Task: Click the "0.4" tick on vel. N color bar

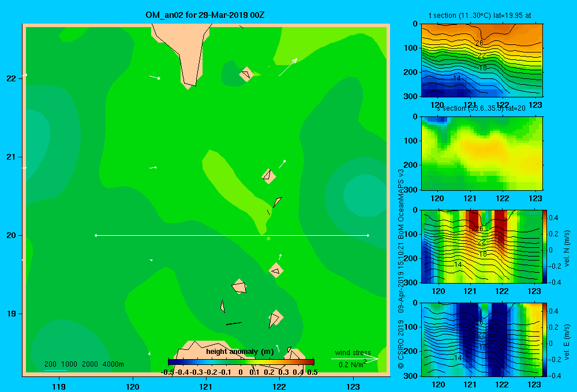Action: click(x=553, y=218)
